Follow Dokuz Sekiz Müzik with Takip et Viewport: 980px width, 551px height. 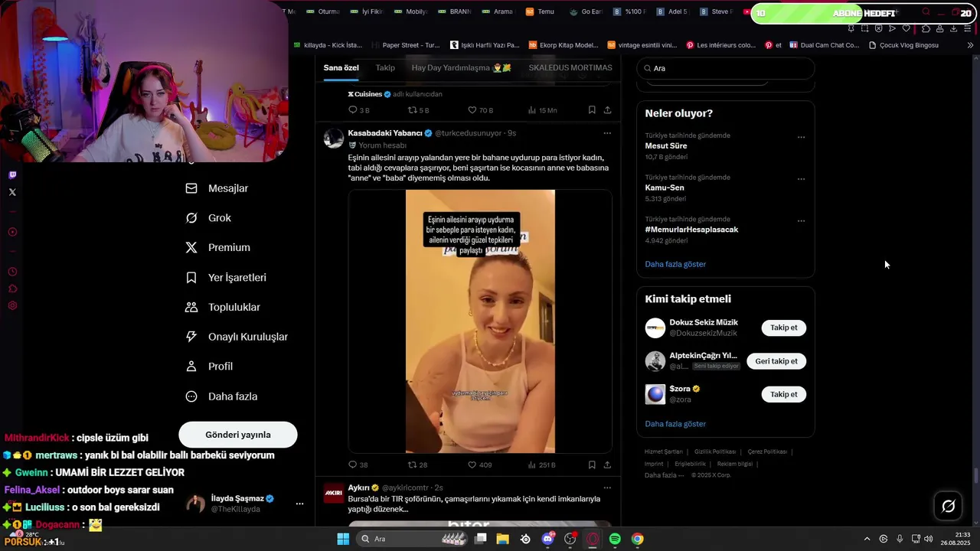pos(783,328)
